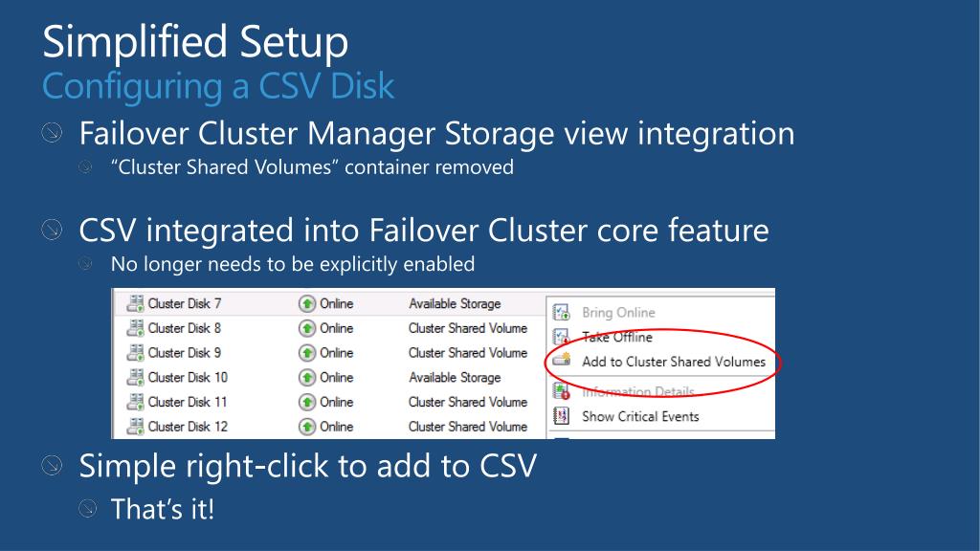Click the Information Details menu entry
Image resolution: width=980 pixels, height=551 pixels.
[638, 391]
